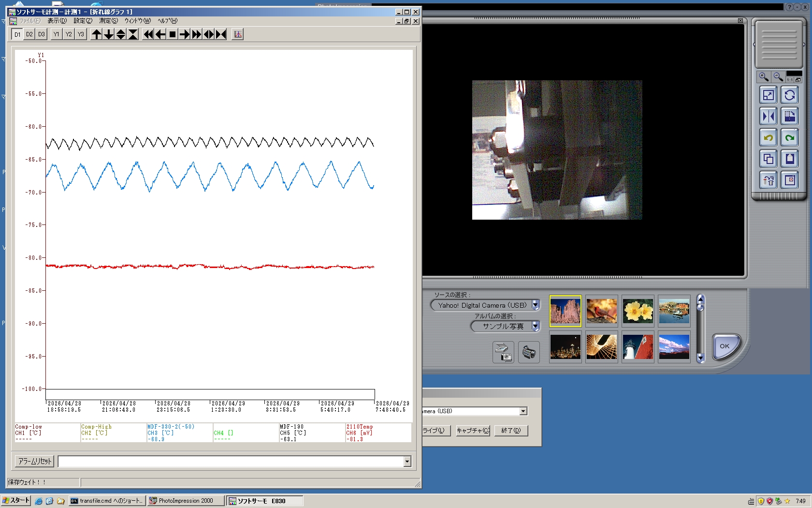Click the scroll graph up arrow icon
This screenshot has width=812, height=508.
[x=97, y=34]
